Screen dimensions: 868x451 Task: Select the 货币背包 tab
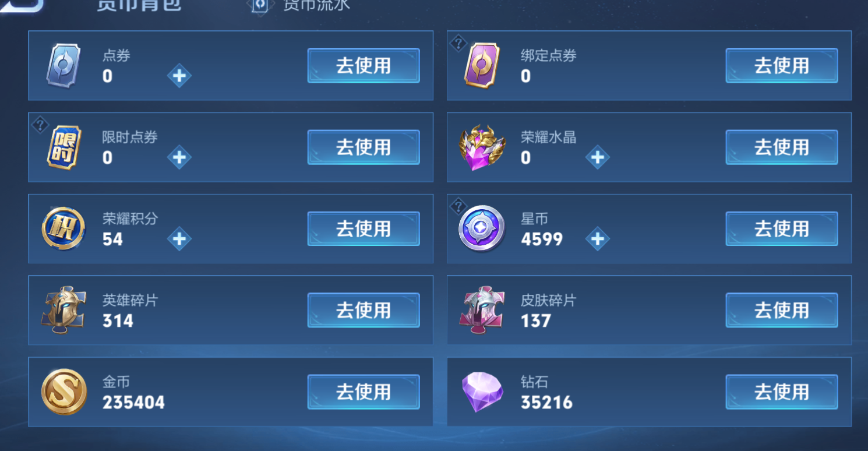(x=139, y=5)
